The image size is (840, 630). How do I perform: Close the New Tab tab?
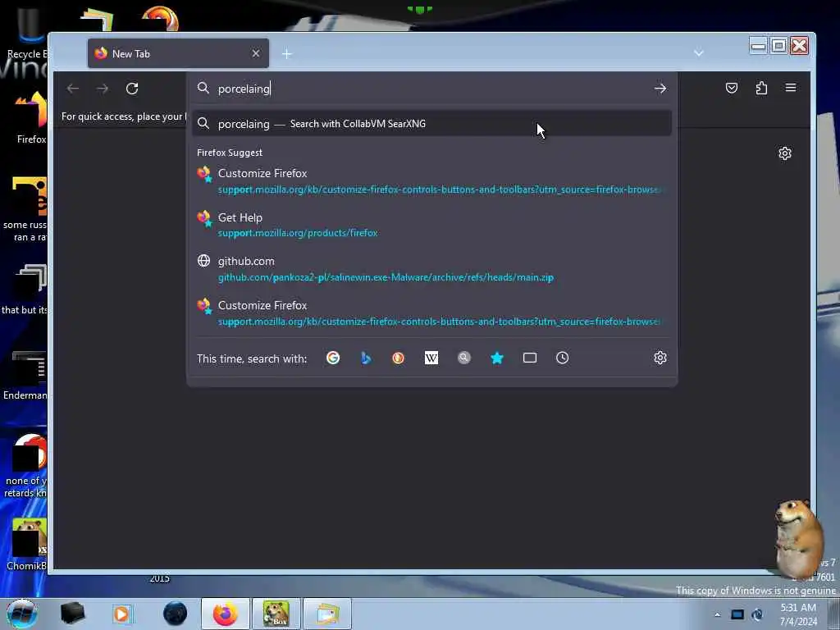[256, 53]
